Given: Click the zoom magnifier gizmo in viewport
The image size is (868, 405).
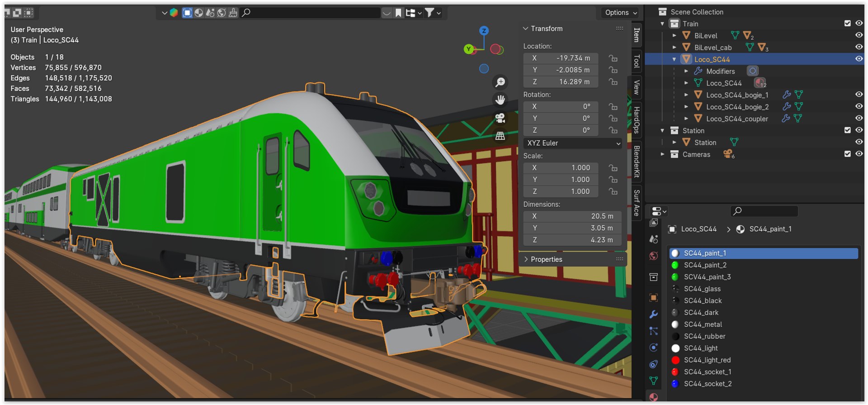Looking at the screenshot, I should (500, 82).
